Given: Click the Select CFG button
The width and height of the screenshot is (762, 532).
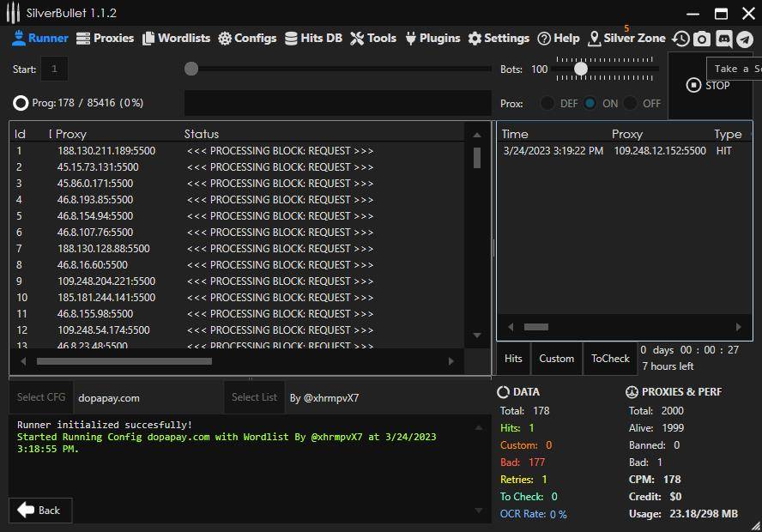Looking at the screenshot, I should coord(41,397).
